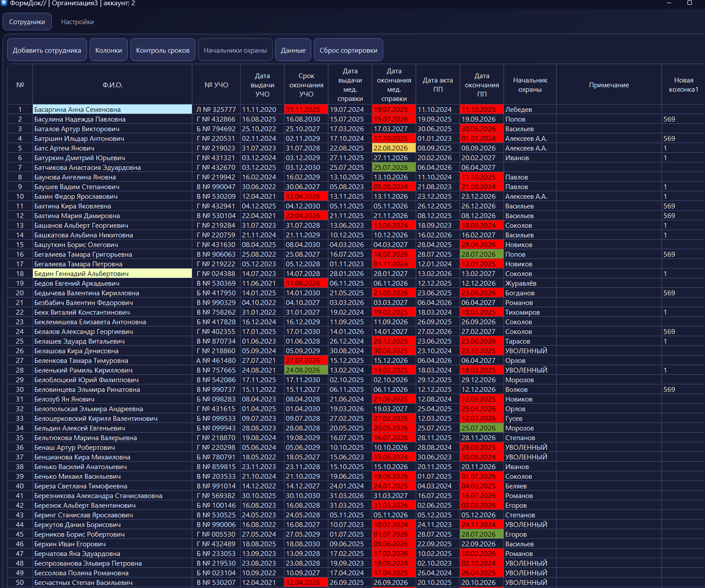Click the Добавить сотрудника button

(x=47, y=50)
